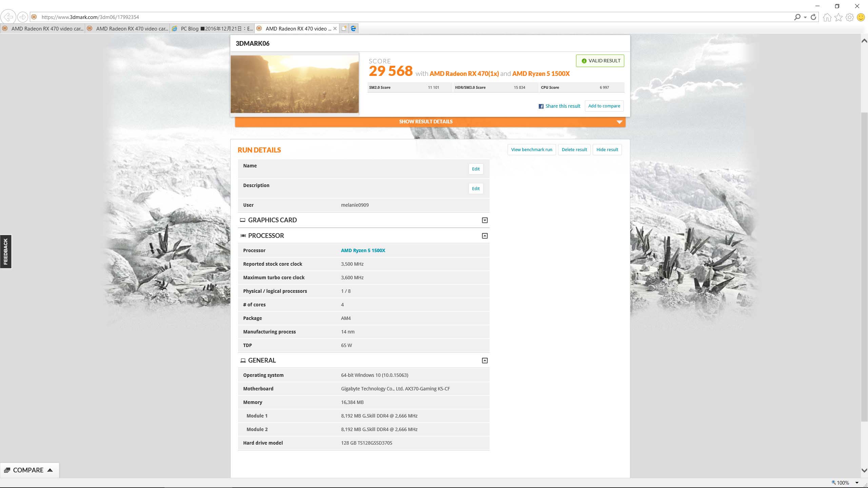The image size is (868, 488).
Task: Click Edit button for Name
Action: 476,169
